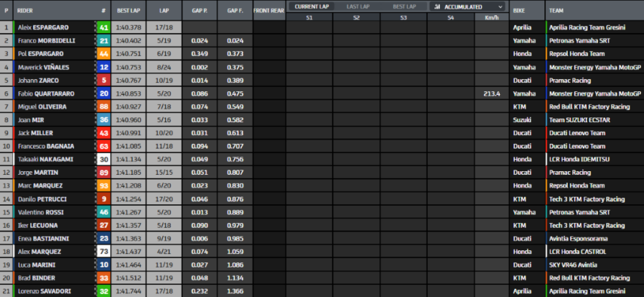Screen dimensions: 644x297
Task: Click the Km/h column header
Action: coord(492,17)
